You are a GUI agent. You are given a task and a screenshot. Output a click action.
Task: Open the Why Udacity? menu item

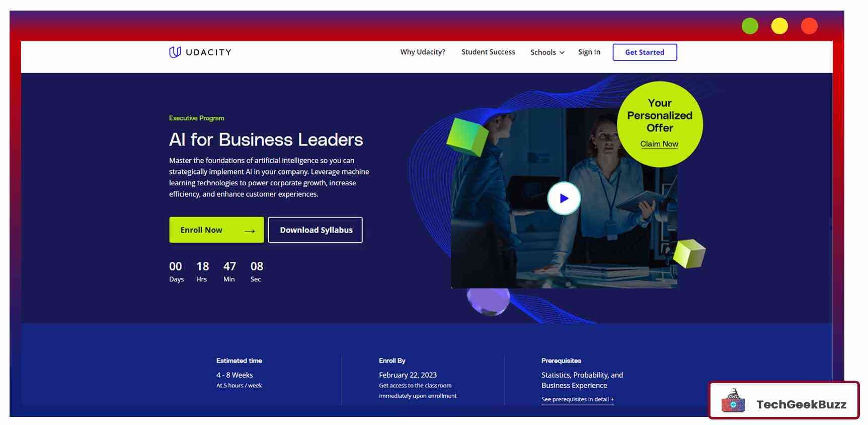point(422,52)
